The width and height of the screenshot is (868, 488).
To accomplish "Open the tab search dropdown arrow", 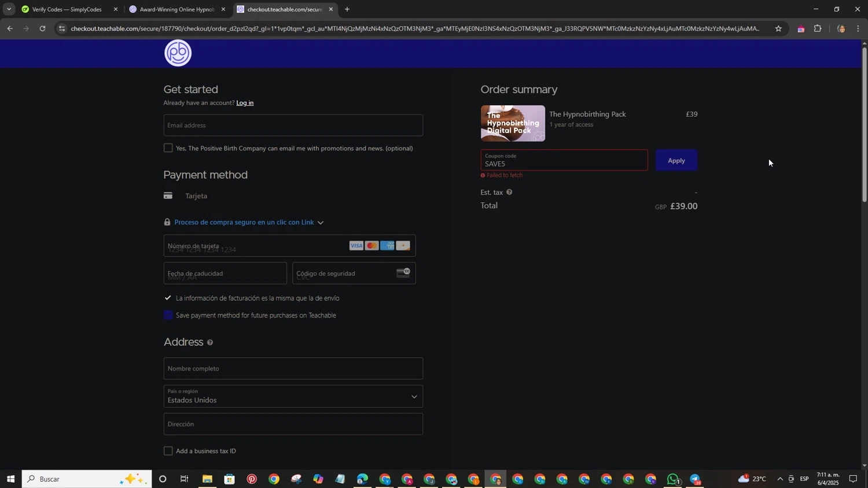I will coord(9,9).
